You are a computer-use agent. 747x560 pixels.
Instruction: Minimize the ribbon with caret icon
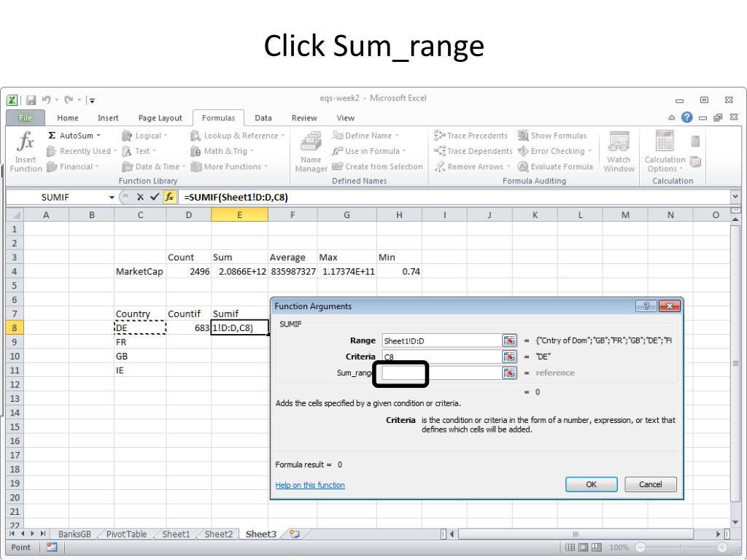click(x=672, y=117)
